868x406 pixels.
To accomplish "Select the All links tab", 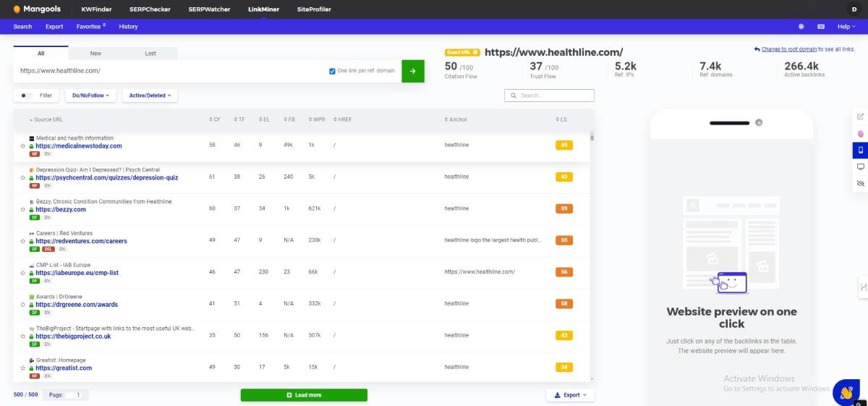I will pyautogui.click(x=41, y=53).
